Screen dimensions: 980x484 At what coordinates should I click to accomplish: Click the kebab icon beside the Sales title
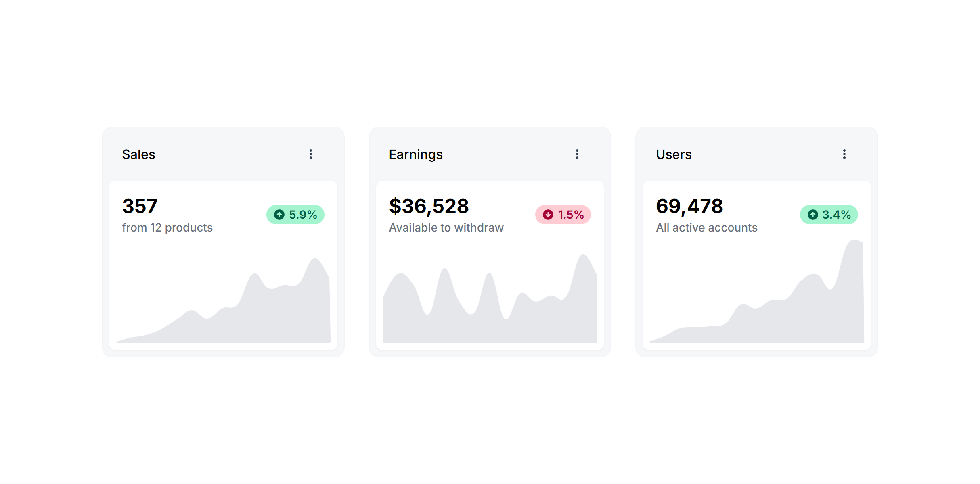[x=311, y=154]
